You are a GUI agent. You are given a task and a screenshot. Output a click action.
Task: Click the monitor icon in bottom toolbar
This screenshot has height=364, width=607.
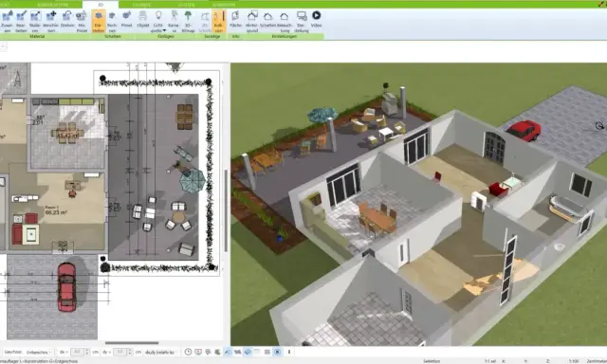click(198, 352)
